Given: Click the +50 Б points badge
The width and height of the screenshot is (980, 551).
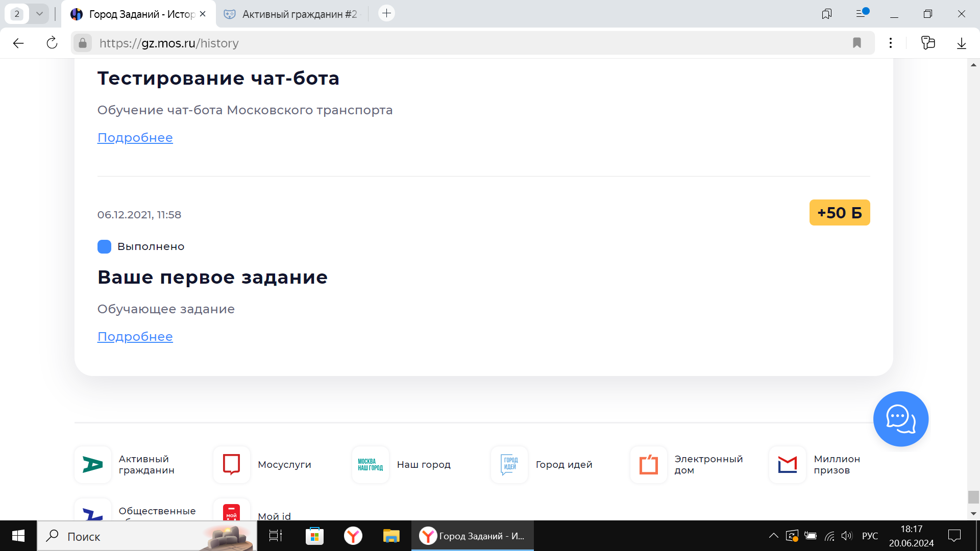Looking at the screenshot, I should (840, 213).
